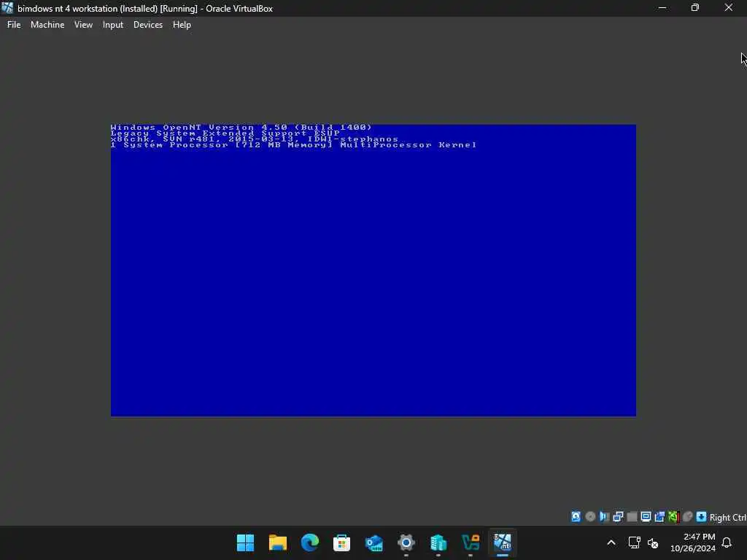Click the gray disabled status bar icon

pos(632,517)
